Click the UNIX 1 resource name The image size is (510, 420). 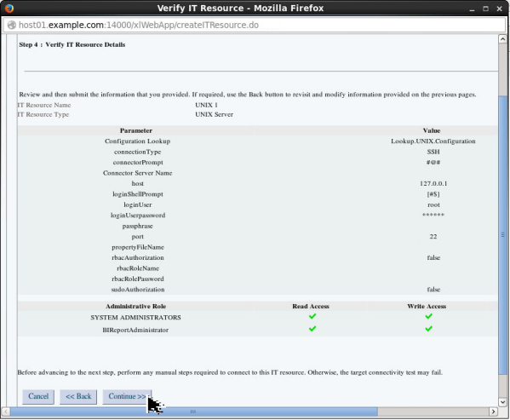(206, 105)
